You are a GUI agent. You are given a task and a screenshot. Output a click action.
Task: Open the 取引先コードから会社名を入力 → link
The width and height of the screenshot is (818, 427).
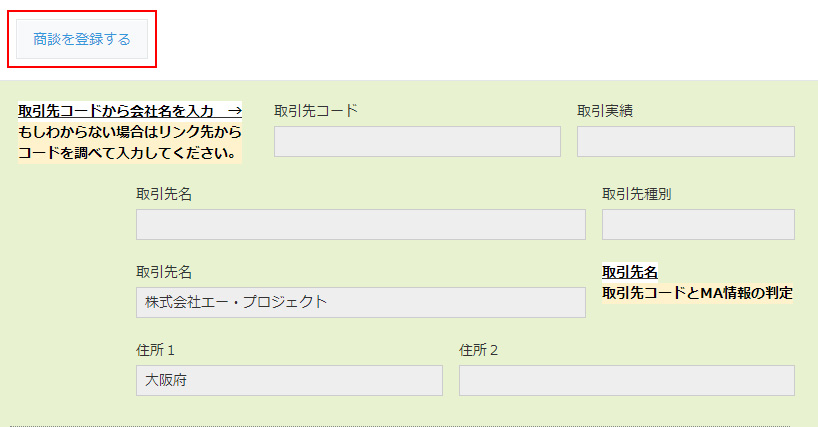point(129,111)
